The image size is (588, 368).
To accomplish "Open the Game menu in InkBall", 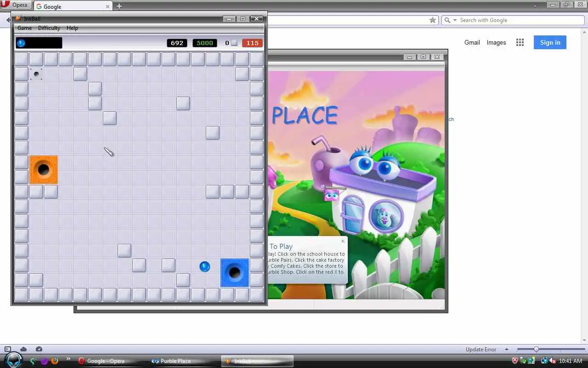I will pyautogui.click(x=25, y=28).
